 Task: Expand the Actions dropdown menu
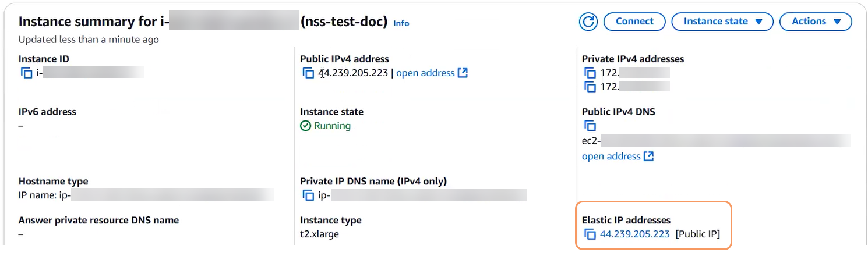coord(817,22)
